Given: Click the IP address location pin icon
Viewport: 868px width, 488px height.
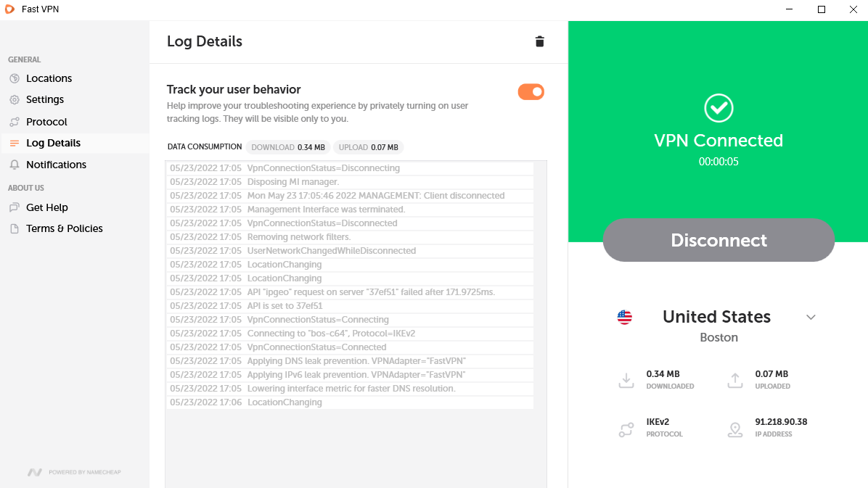Looking at the screenshot, I should pyautogui.click(x=735, y=429).
